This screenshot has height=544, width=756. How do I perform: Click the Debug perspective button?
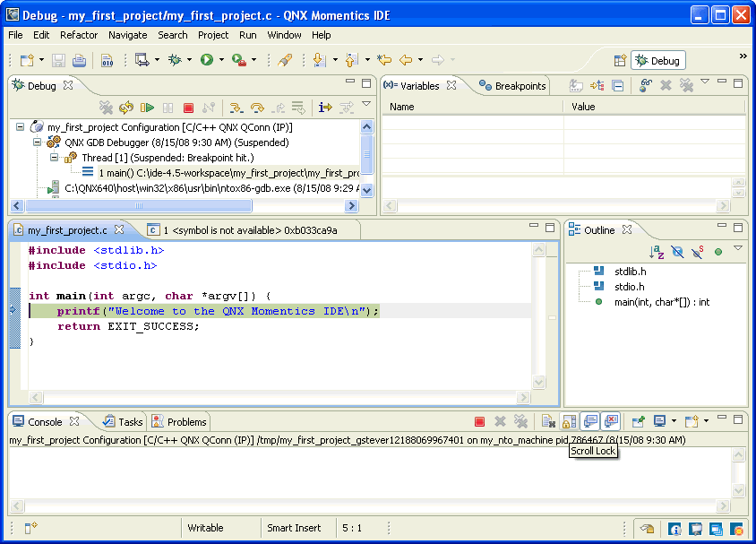point(657,60)
